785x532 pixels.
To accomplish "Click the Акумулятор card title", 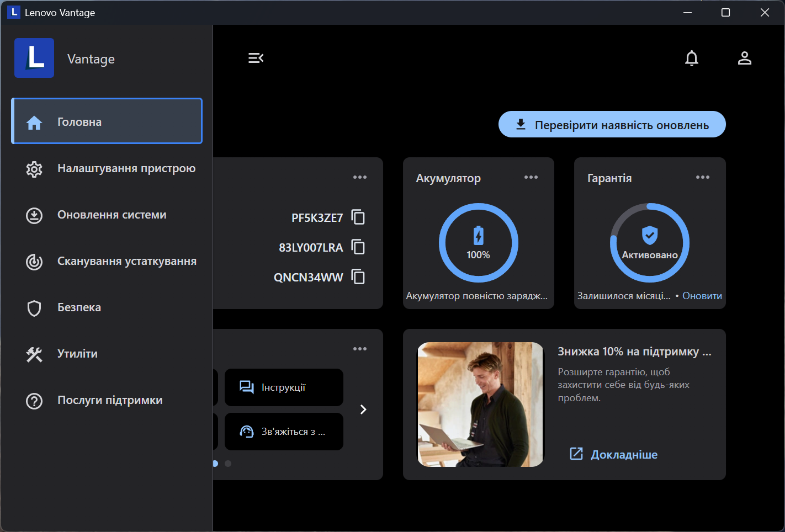I will (448, 178).
